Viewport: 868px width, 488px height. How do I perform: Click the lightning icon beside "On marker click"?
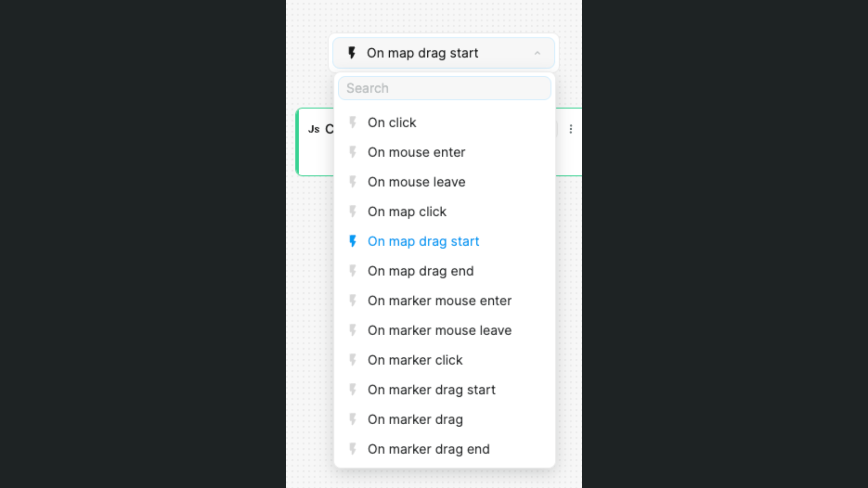(353, 360)
